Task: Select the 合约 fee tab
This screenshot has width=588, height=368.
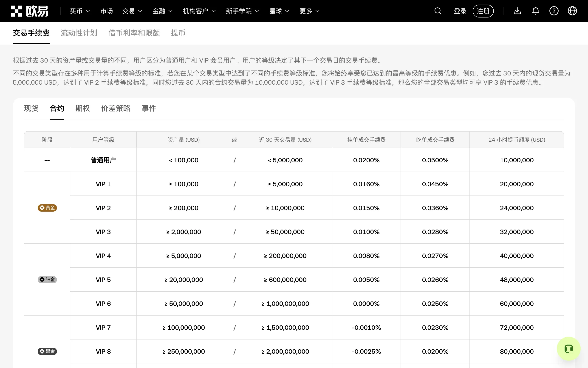Action: (57, 108)
